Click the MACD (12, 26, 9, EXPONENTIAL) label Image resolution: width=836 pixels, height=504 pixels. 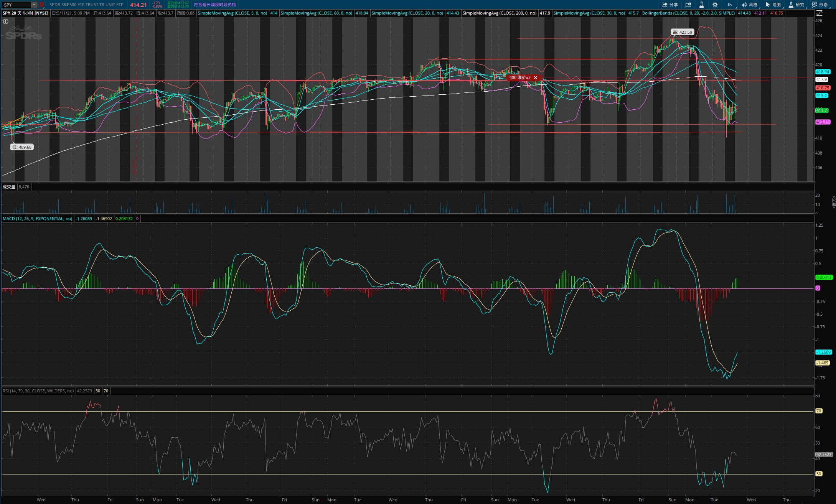[x=37, y=219]
